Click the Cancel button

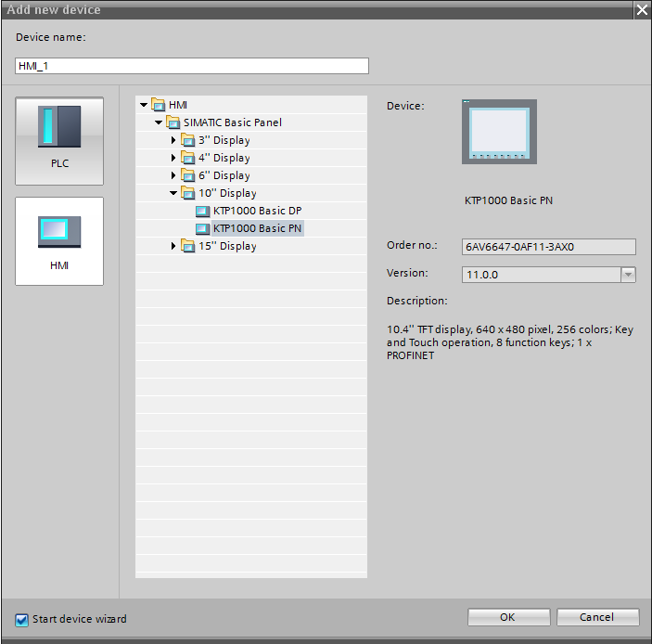coord(597,617)
